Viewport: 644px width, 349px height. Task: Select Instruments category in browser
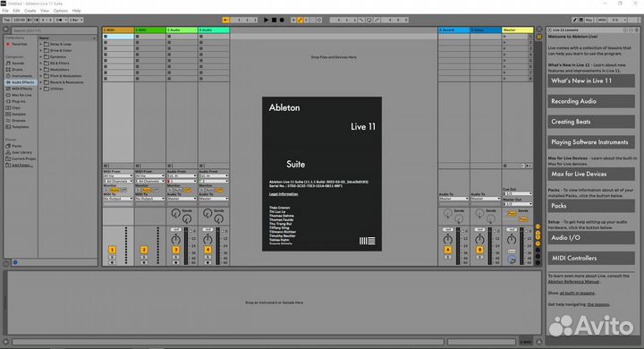(x=21, y=76)
